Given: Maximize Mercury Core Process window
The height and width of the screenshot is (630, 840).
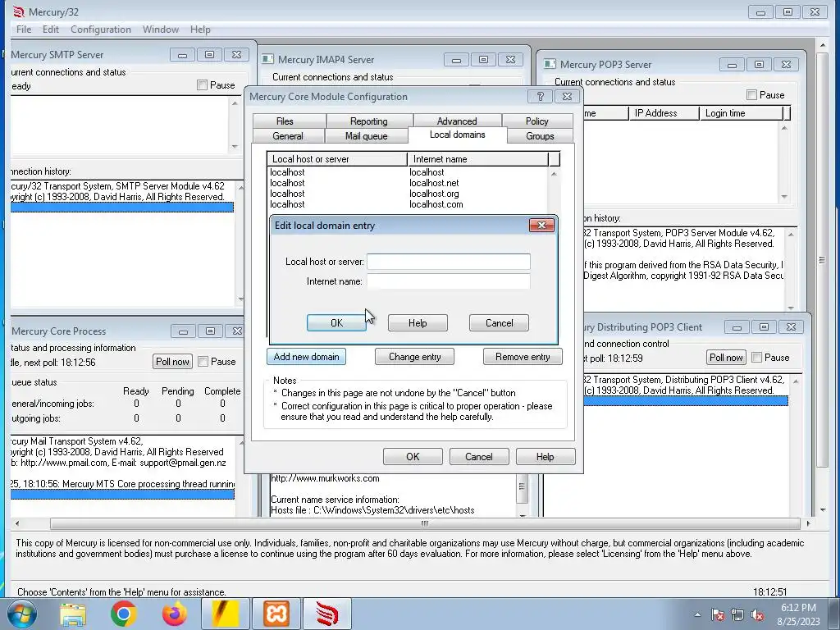Looking at the screenshot, I should [x=210, y=331].
